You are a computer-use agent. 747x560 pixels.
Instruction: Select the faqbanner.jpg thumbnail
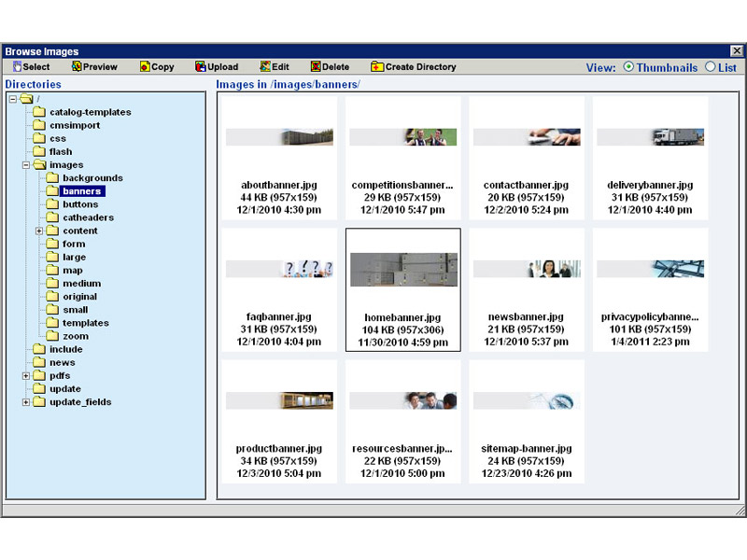click(x=279, y=269)
